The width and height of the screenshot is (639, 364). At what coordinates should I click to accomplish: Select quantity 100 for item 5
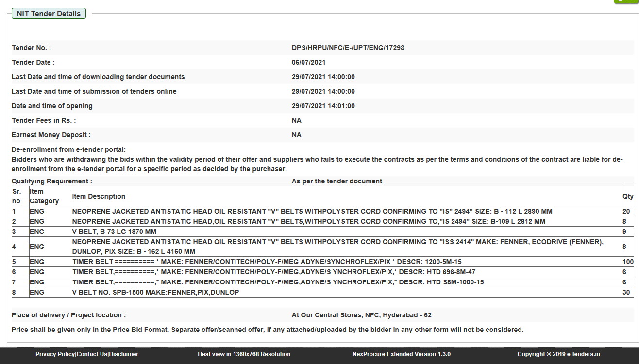[628, 262]
